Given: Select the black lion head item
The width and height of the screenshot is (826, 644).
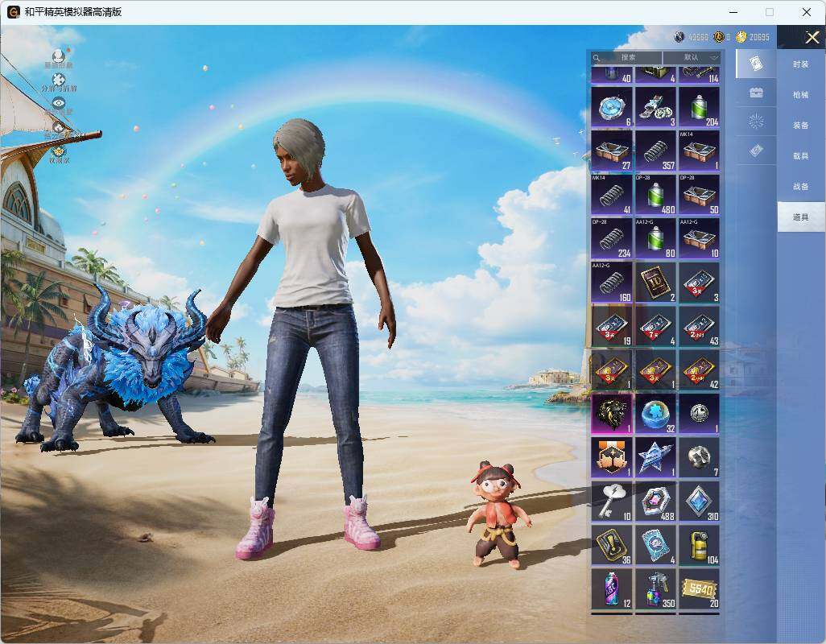Looking at the screenshot, I should point(612,414).
